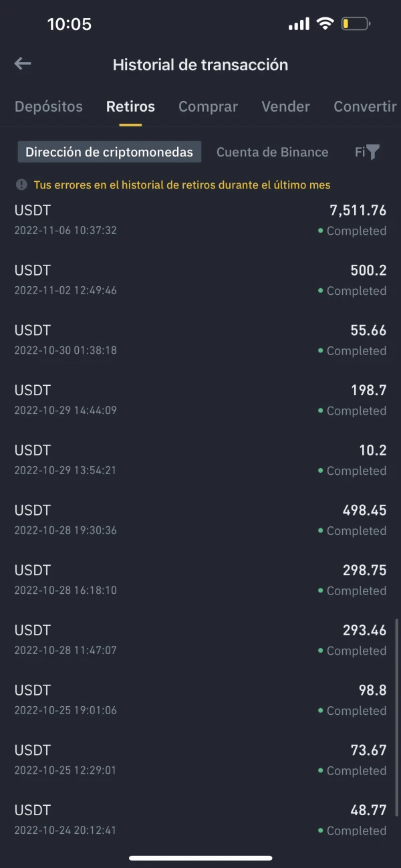Open the Comprar tab
This screenshot has width=401, height=868.
208,106
